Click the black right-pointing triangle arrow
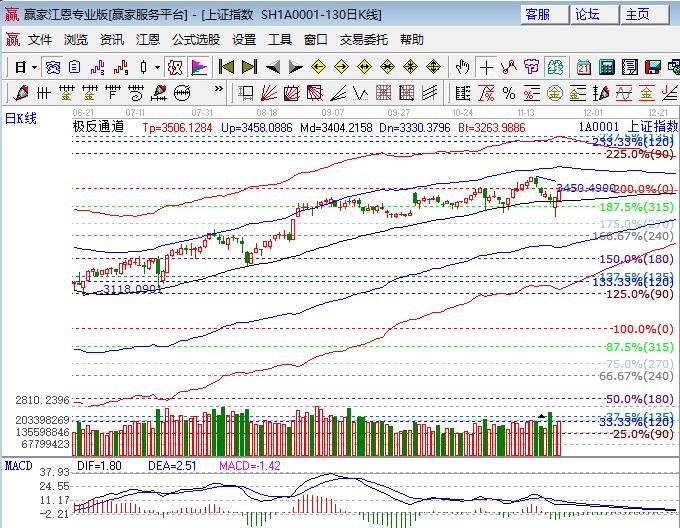680x528 pixels. click(294, 67)
